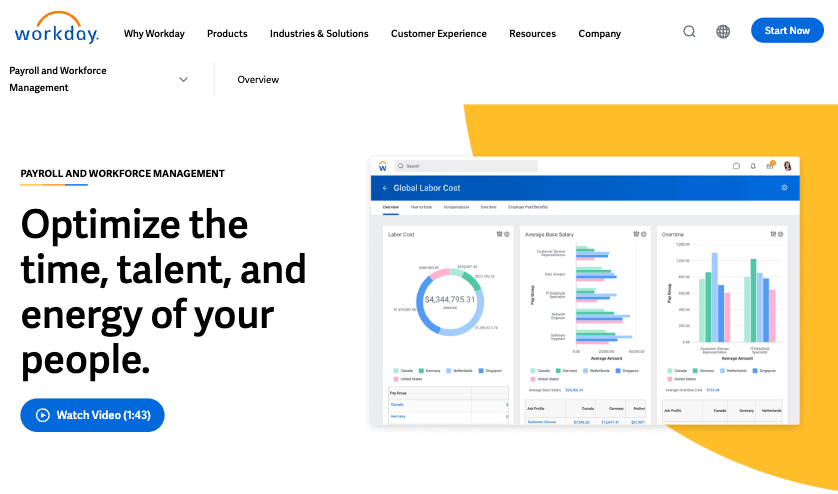Image resolution: width=838 pixels, height=494 pixels.
Task: Click Payroll and Workforce Management nav label
Action: coord(58,79)
